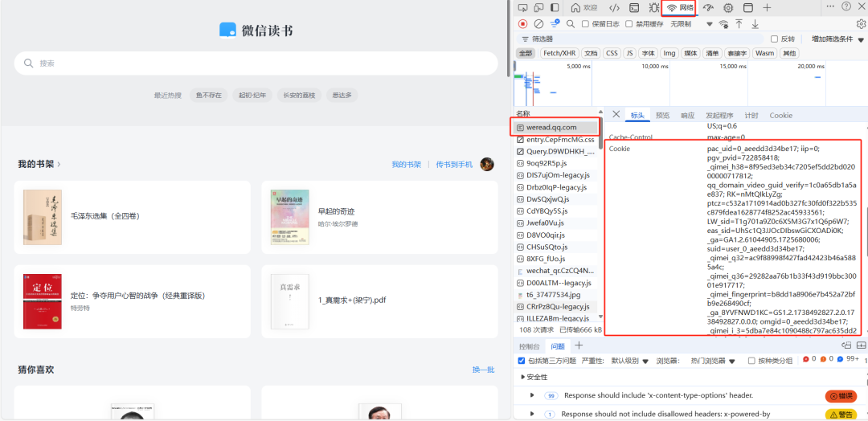Open the 热门浏览器 browser dropdown
This screenshot has height=421, width=868.
tap(712, 361)
